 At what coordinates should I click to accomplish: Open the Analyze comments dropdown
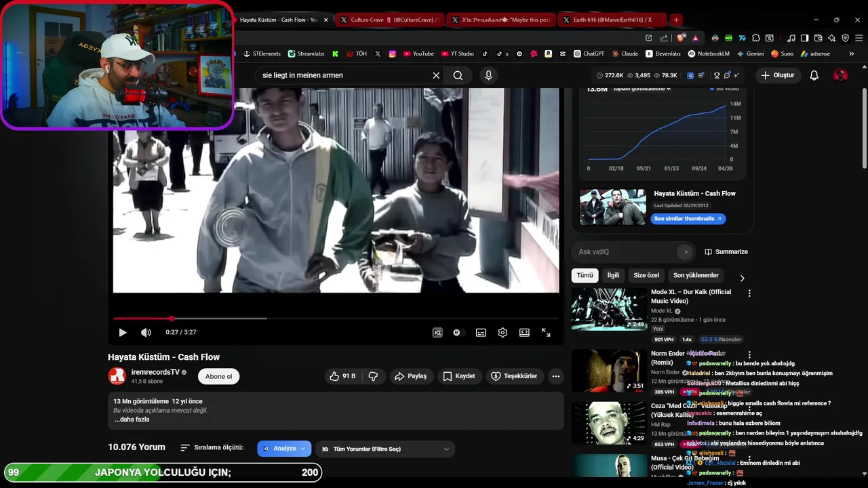click(x=284, y=449)
